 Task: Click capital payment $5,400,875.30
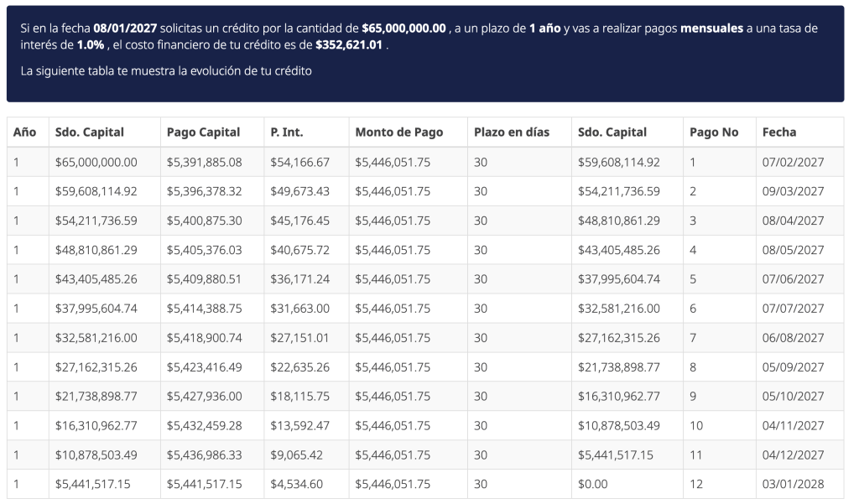tap(205, 221)
